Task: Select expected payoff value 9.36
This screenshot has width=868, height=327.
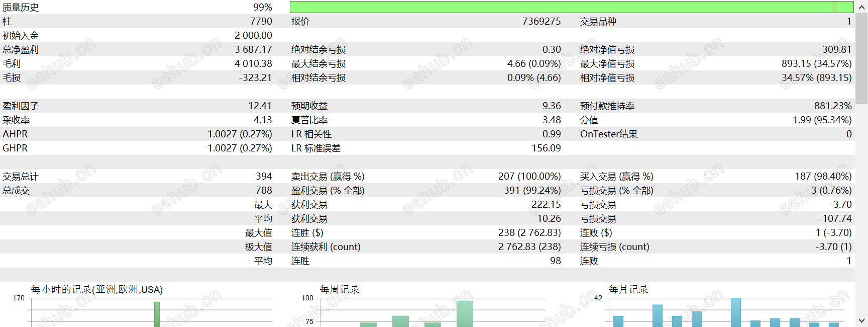Action: [x=552, y=106]
